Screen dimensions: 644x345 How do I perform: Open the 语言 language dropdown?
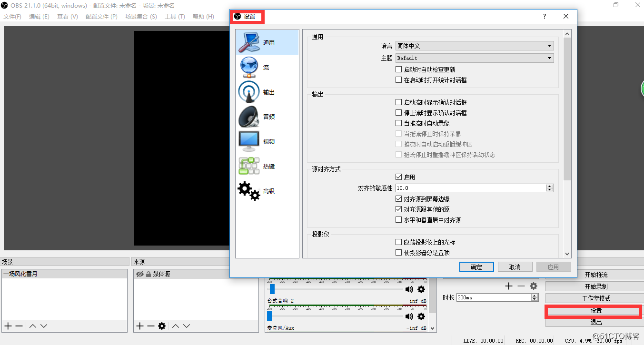(x=475, y=46)
